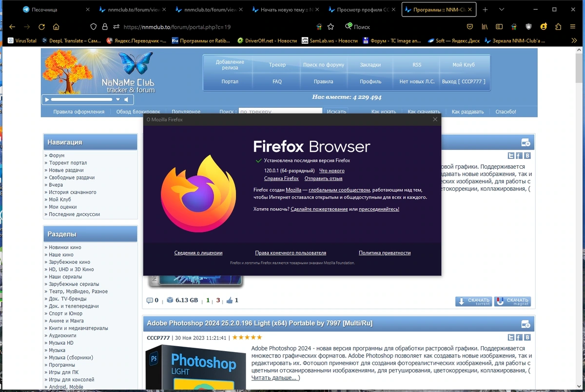Reload the page with the refresh icon
Viewport: 585px width, 392px height.
[41, 27]
